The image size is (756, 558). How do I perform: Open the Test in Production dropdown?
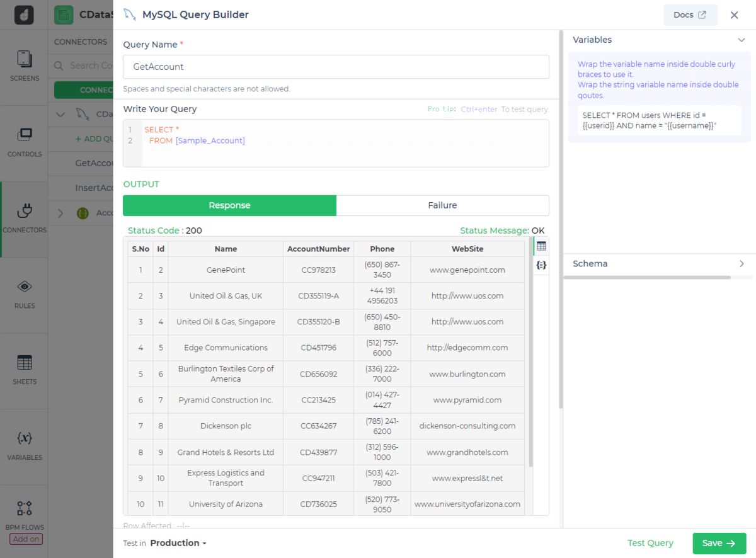[x=178, y=543]
